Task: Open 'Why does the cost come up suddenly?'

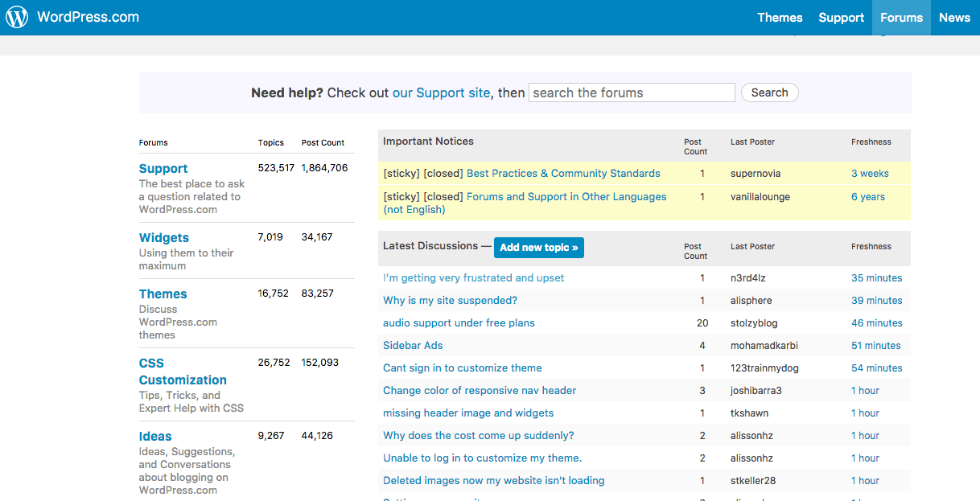Action: pos(479,435)
